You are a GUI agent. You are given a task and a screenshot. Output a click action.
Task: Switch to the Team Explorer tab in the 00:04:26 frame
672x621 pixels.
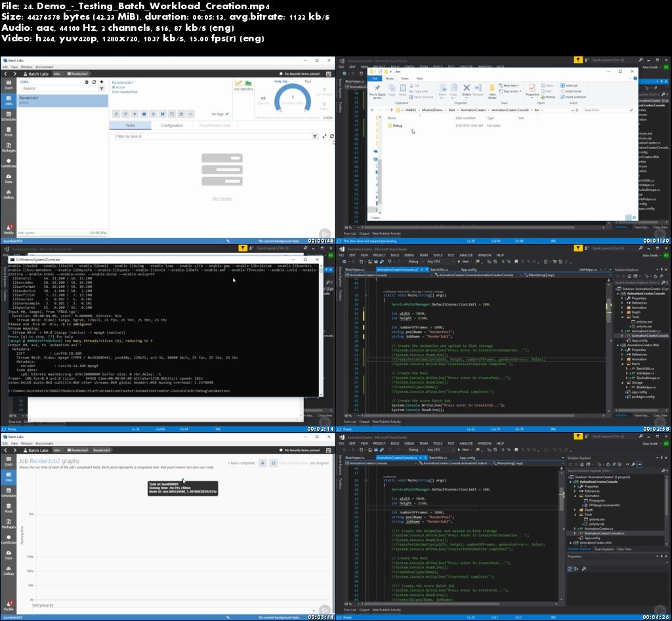(604, 549)
